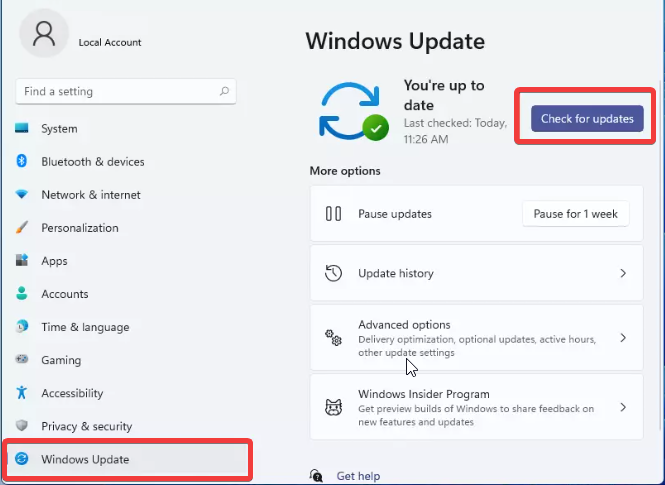Click the large update sync status icon
Screen dimensions: 665x485
click(353, 111)
